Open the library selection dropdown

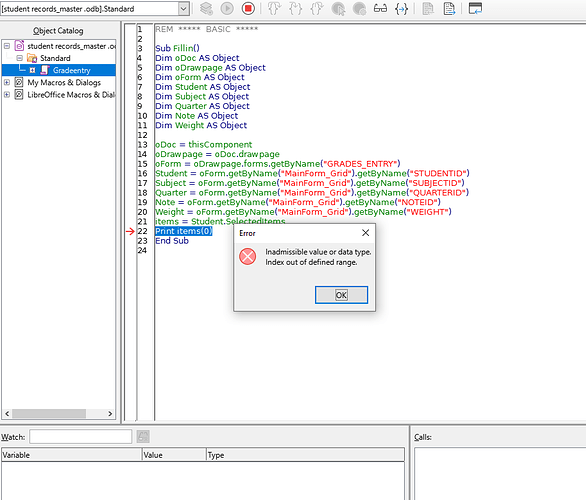point(183,9)
